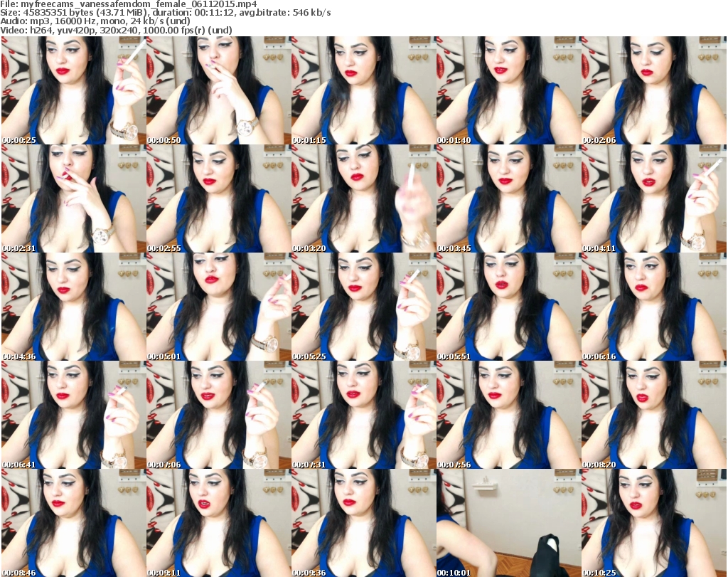Click the 'Size: 45835351 bytes' header line
This screenshot has width=728, height=577.
coord(166,13)
